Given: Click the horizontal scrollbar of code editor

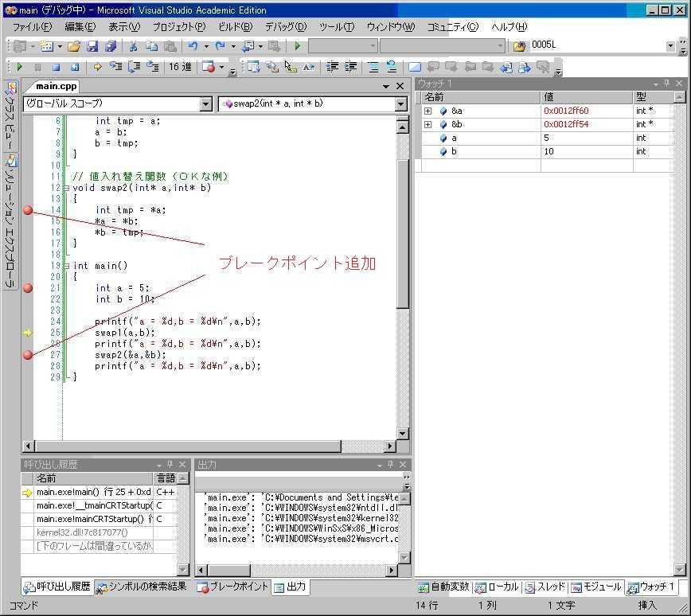Looking at the screenshot, I should point(209,446).
